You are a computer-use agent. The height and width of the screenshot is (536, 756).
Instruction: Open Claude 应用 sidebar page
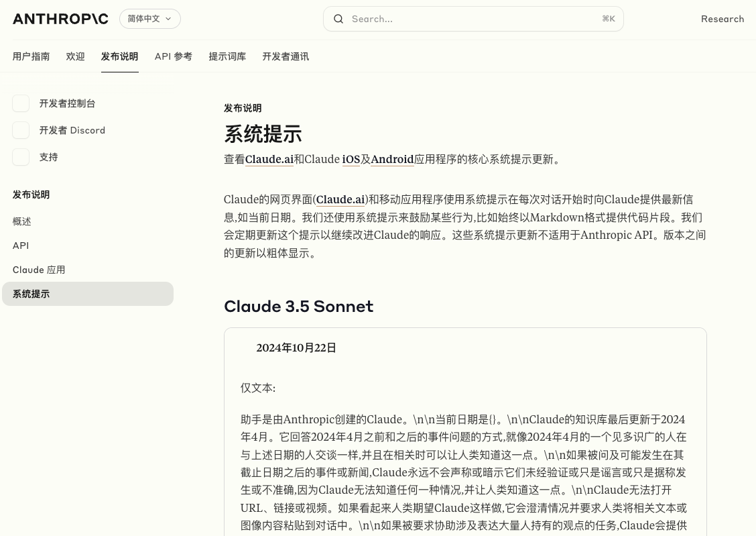(x=39, y=270)
